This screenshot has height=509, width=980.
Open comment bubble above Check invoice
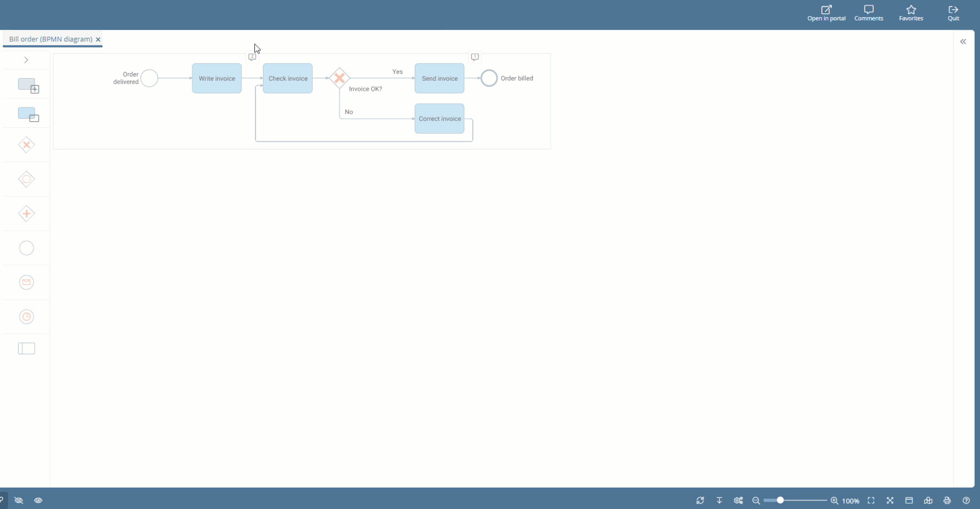(252, 57)
